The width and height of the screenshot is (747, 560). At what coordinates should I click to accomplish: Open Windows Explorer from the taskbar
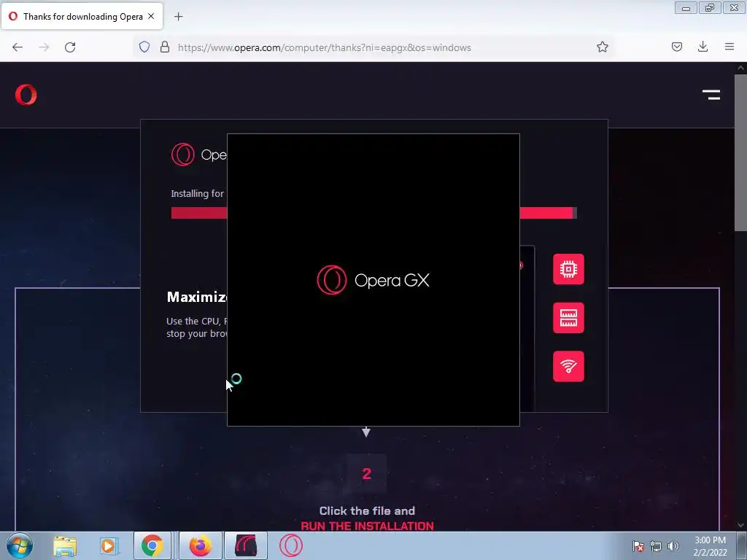pyautogui.click(x=65, y=545)
